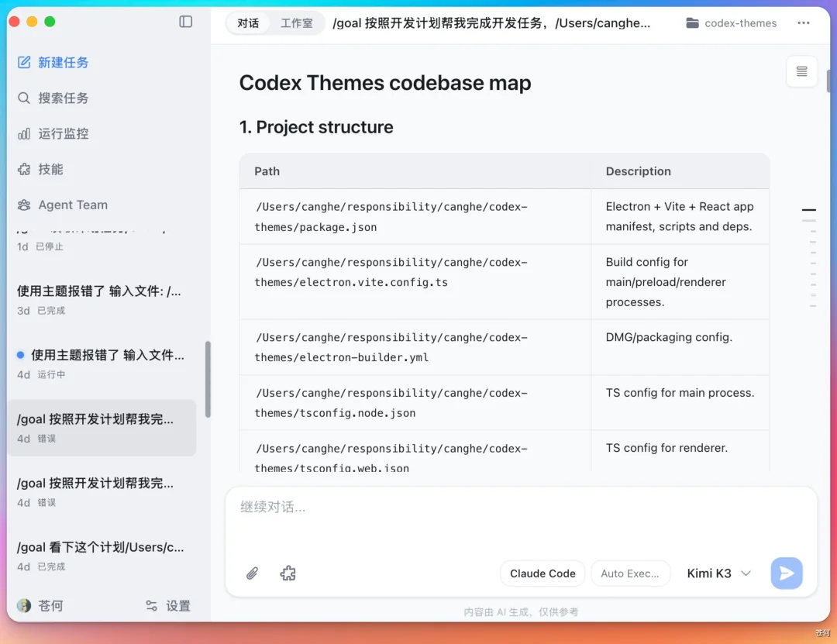Screen dimensions: 837x644
Task: Open the 设置 settings
Action: pyautogui.click(x=168, y=605)
